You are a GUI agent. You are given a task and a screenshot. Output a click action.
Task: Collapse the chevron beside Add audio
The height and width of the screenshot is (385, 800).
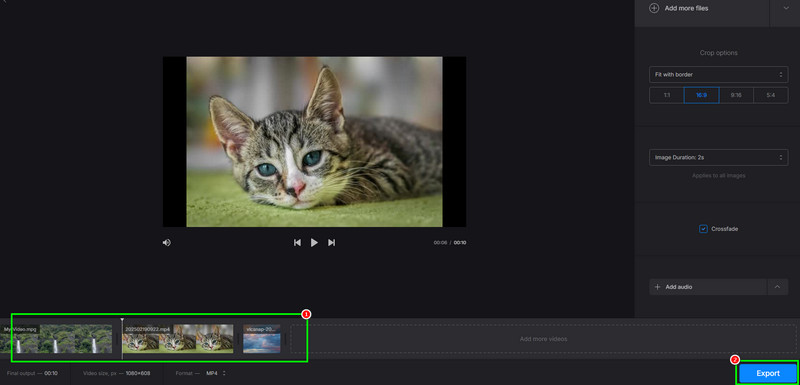point(778,287)
